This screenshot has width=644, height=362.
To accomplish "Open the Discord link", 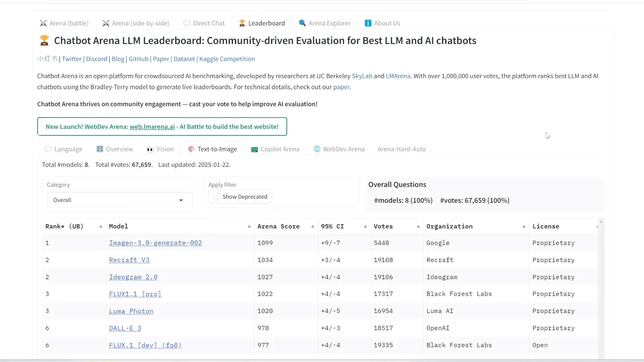I will (x=97, y=59).
